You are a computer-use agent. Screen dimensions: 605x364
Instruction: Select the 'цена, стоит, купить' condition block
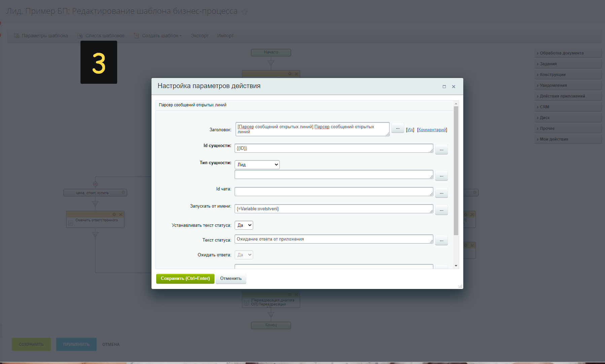pyautogui.click(x=95, y=193)
